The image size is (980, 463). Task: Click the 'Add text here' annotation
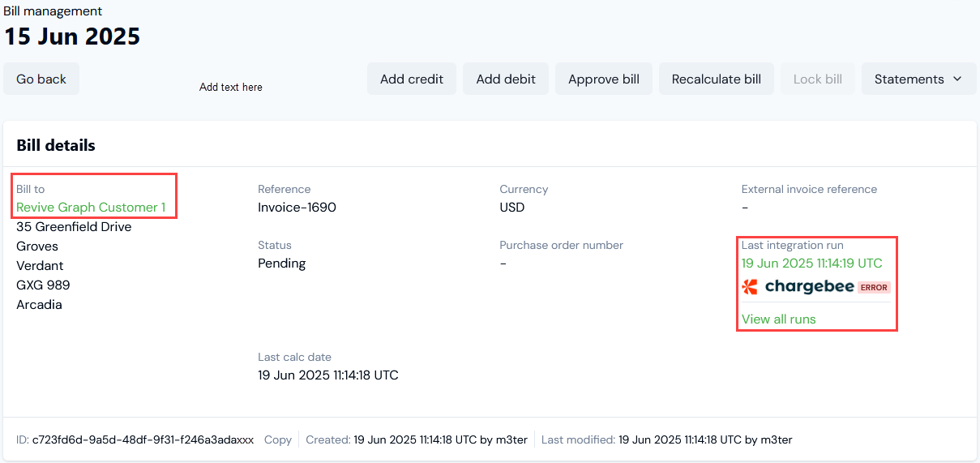point(231,87)
